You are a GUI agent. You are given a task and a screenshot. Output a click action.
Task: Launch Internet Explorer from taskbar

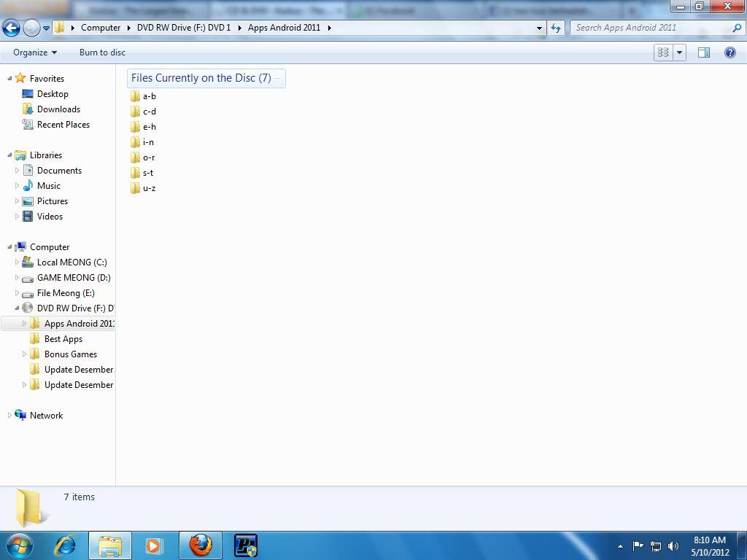64,545
